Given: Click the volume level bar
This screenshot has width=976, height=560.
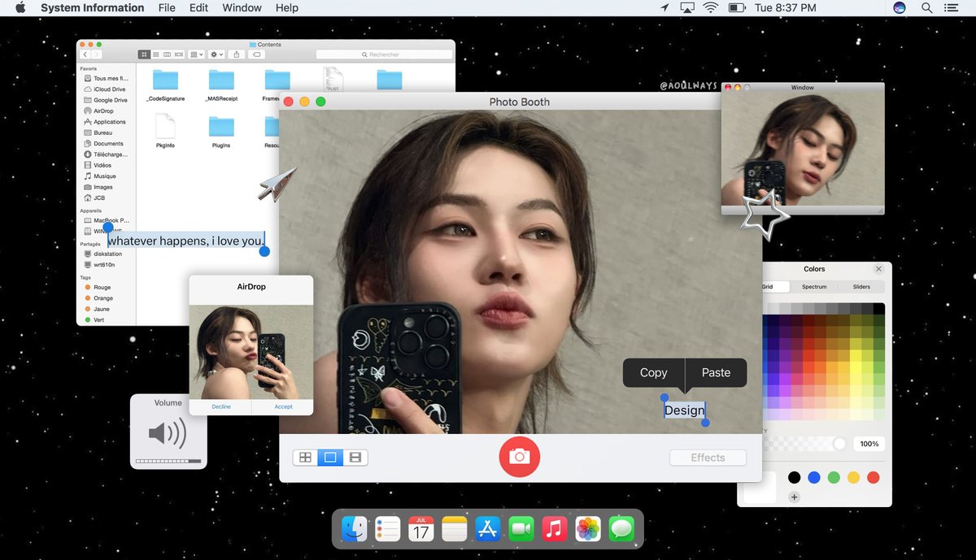Looking at the screenshot, I should tap(168, 461).
